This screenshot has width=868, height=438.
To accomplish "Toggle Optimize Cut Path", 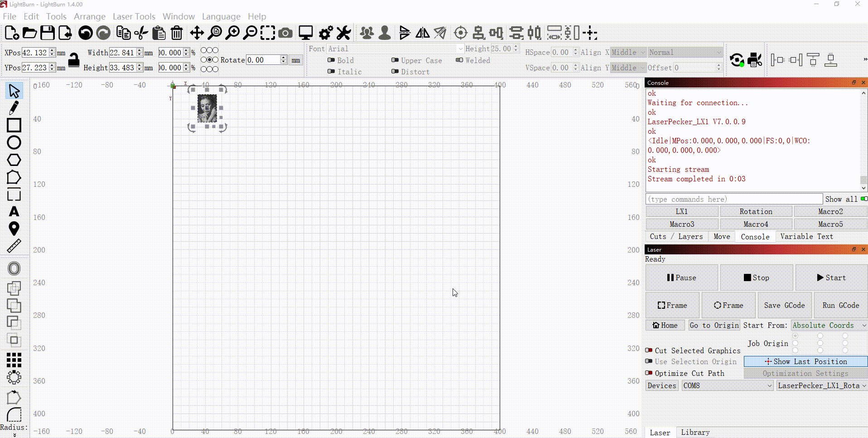I will 649,373.
